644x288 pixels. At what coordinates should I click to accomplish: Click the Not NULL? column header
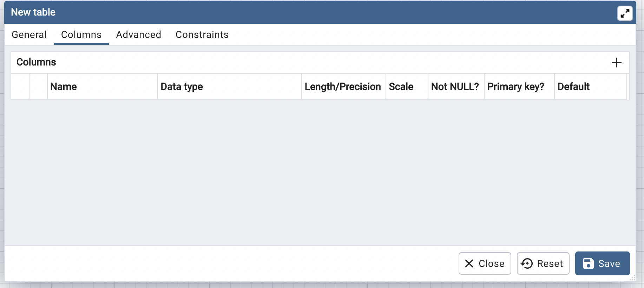click(455, 87)
